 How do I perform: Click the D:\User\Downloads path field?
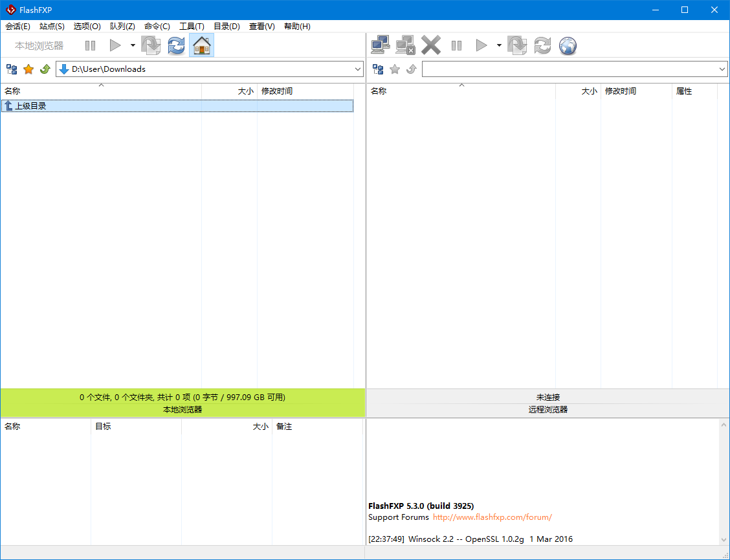[209, 69]
